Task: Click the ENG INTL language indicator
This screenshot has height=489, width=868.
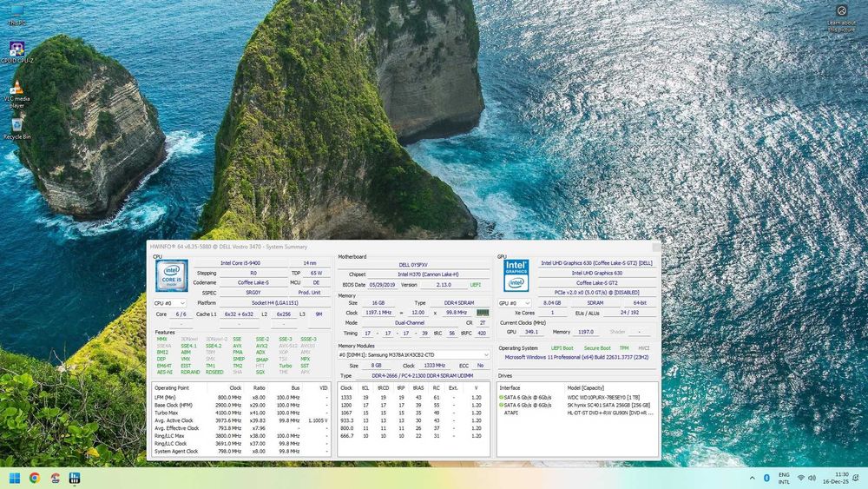Action: pyautogui.click(x=784, y=478)
